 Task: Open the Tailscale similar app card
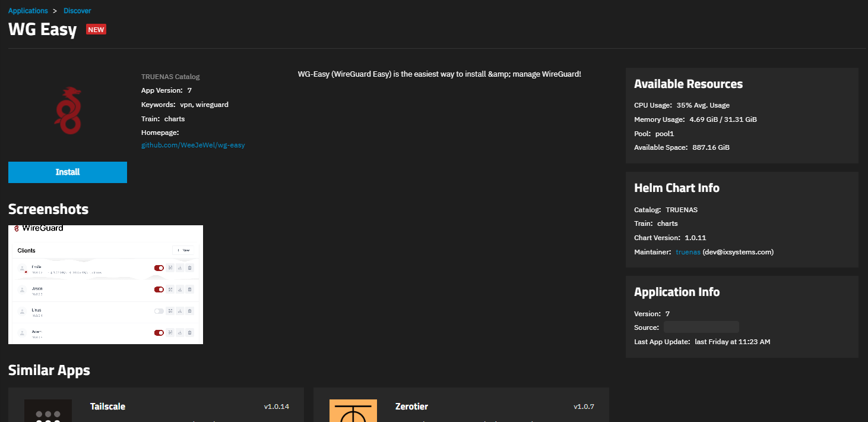point(156,405)
